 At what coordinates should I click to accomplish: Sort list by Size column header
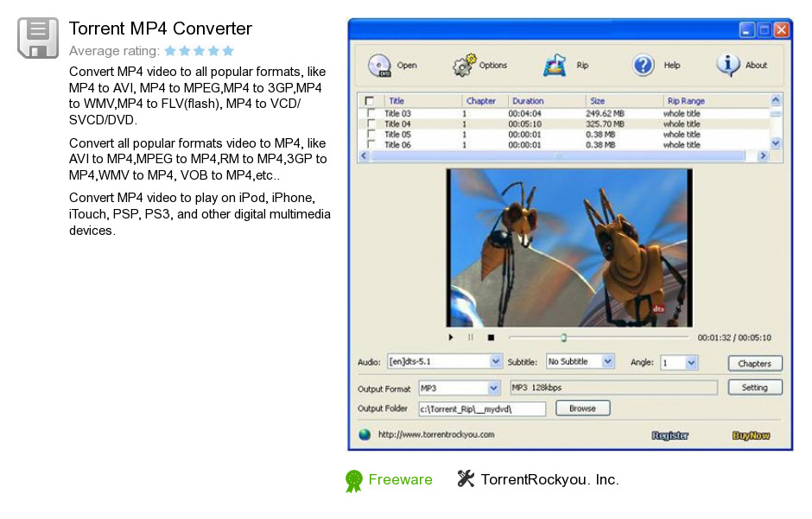tap(597, 101)
